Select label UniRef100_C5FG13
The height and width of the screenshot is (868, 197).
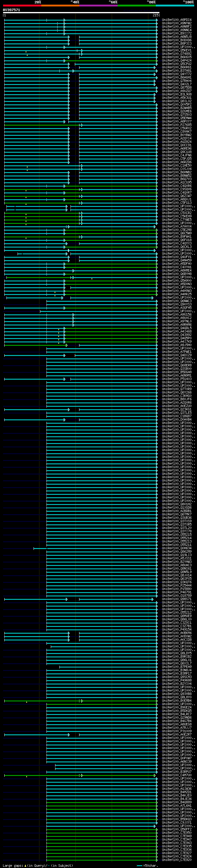click(x=176, y=203)
